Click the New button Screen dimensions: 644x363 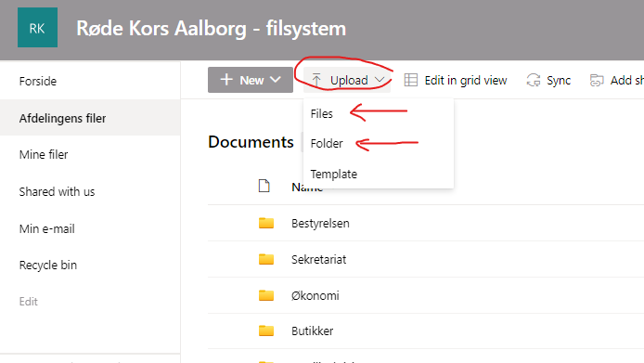coord(251,80)
